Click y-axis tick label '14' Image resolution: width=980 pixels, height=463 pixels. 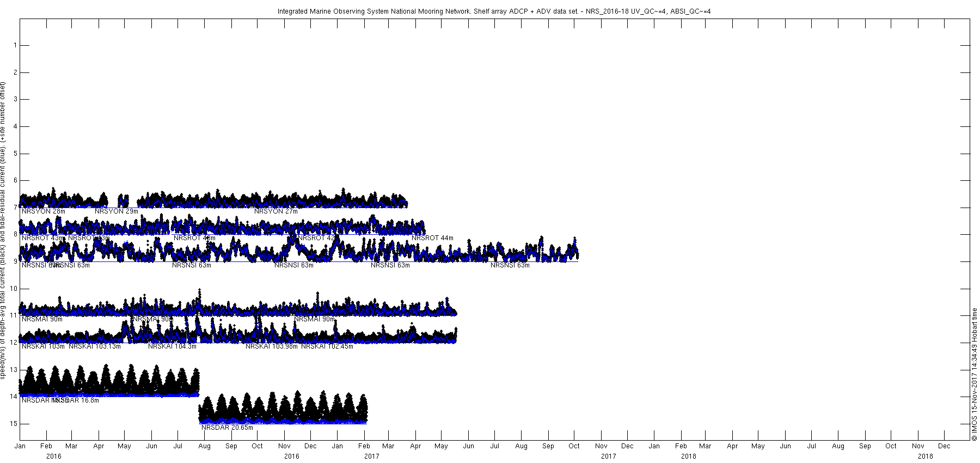[x=14, y=397]
